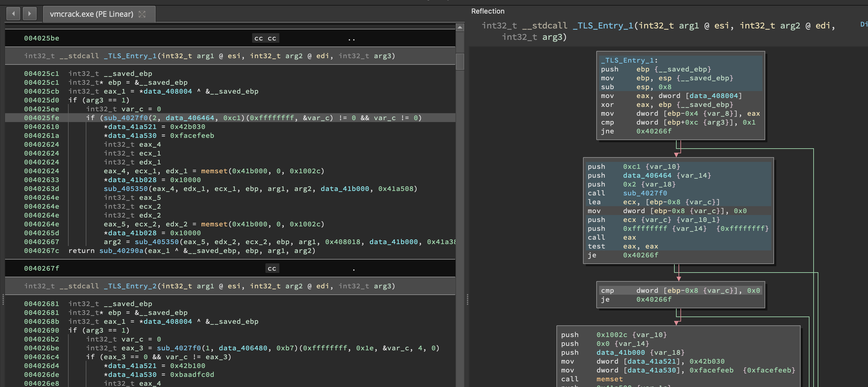
Task: Click *data_41b028 on line 00402633
Action: click(130, 180)
